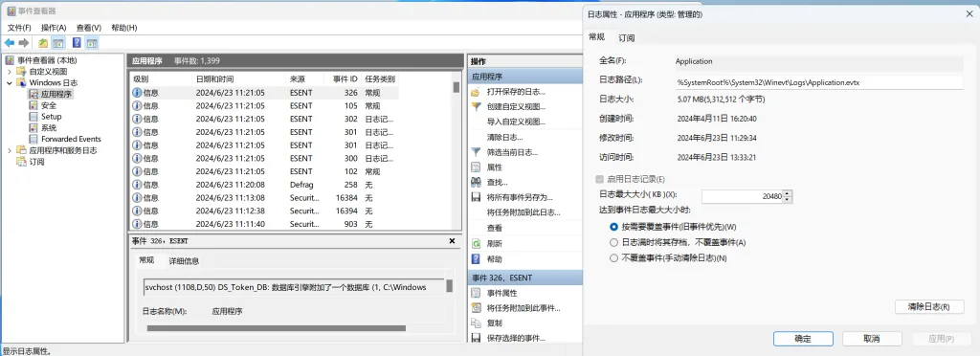Click the 事件查看器 (本地) root node icon
This screenshot has width=980, height=356.
coord(10,60)
